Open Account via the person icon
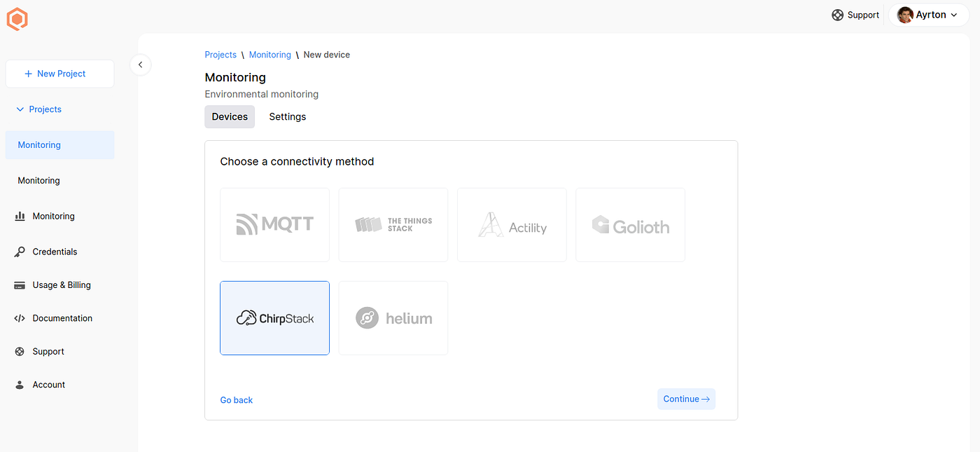The image size is (980, 452). pos(20,384)
